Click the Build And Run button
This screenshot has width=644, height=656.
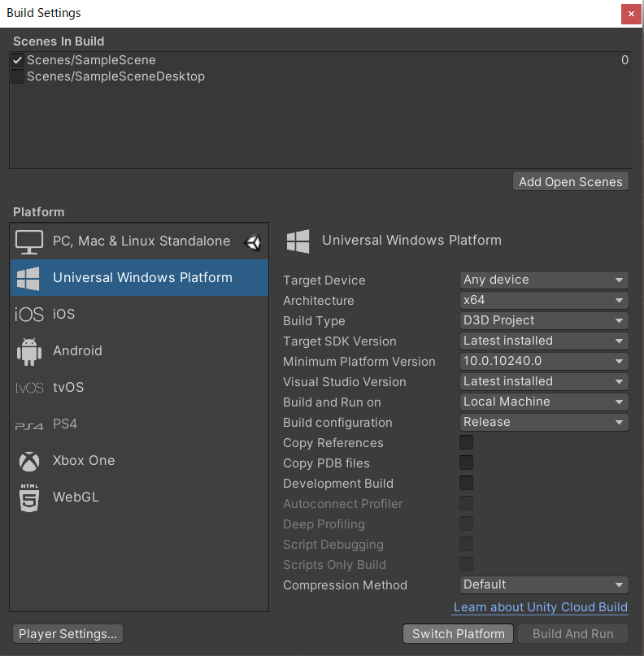(x=573, y=634)
